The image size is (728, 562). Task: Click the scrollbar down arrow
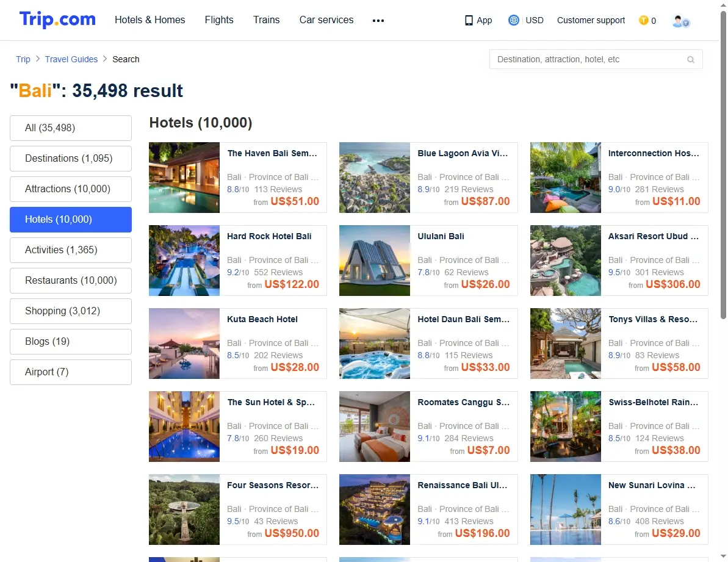coord(723,557)
